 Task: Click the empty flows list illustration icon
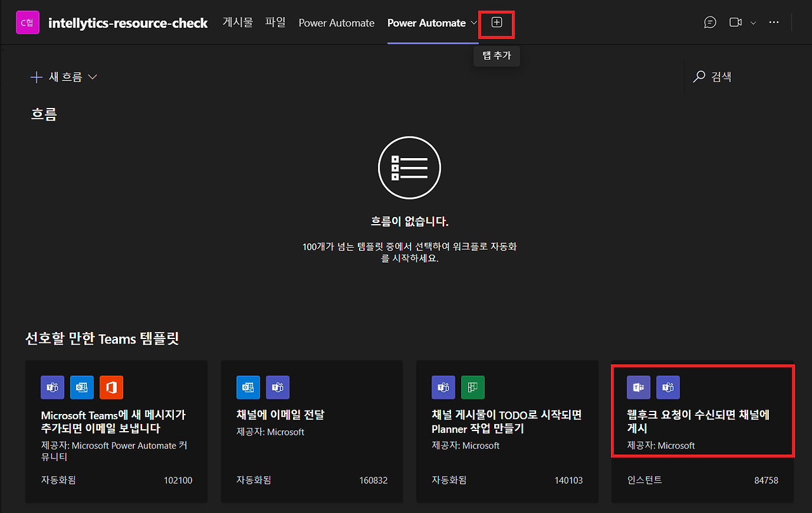409,168
